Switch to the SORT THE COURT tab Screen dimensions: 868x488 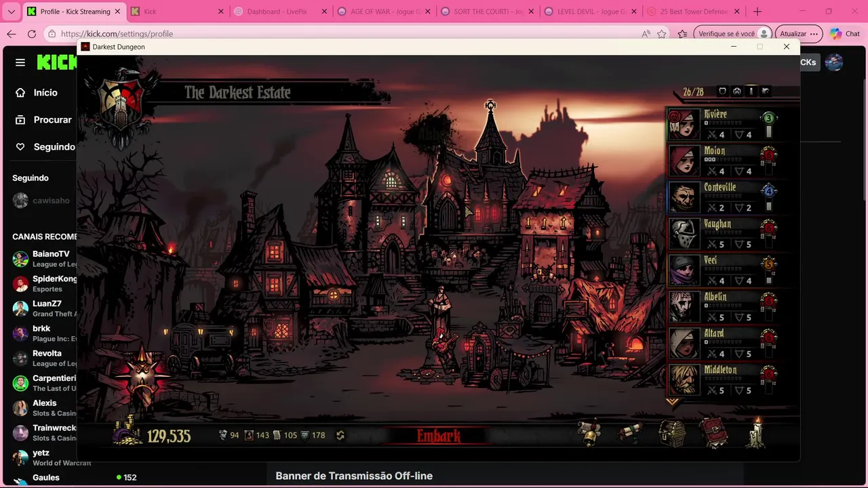point(488,12)
